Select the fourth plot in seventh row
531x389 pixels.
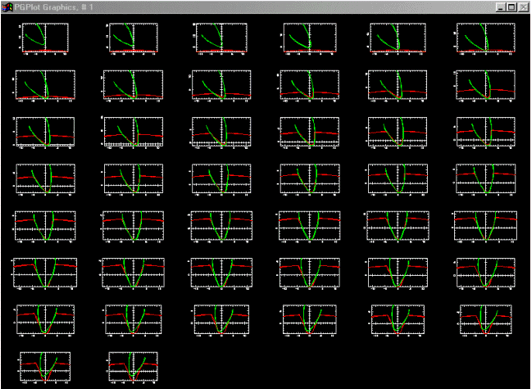(x=309, y=320)
